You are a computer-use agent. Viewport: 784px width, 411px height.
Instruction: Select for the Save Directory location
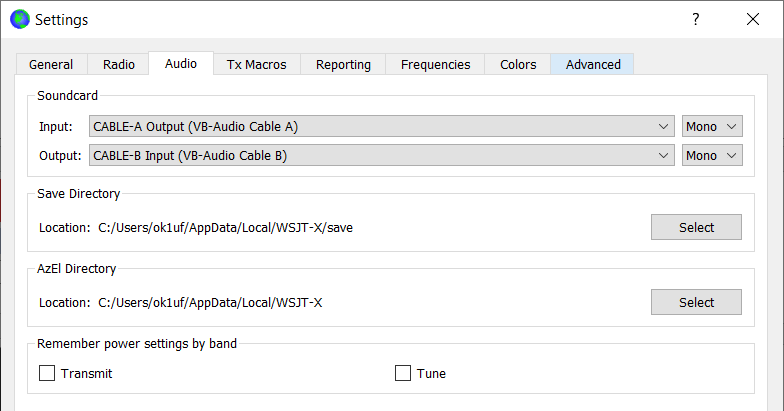click(696, 227)
